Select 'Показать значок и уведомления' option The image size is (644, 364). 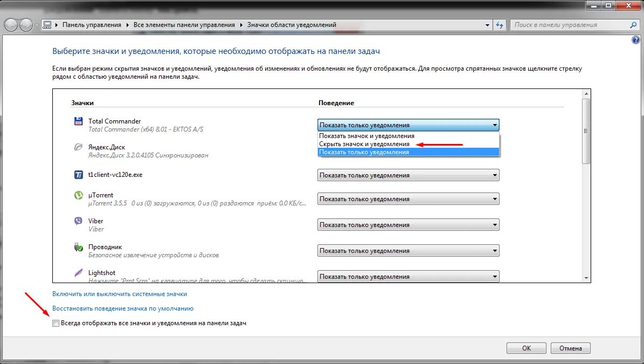(408, 136)
